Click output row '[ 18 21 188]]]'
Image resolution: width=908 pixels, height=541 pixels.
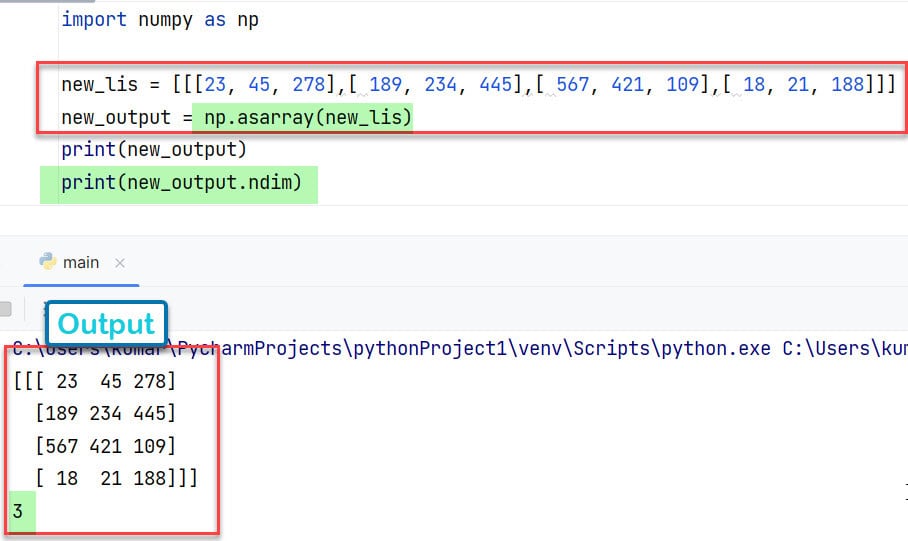[x=116, y=478]
